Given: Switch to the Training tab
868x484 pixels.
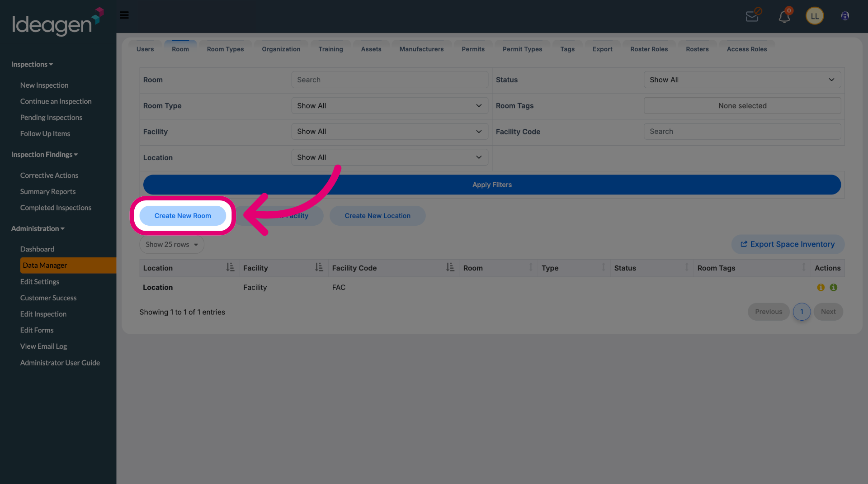Looking at the screenshot, I should coord(331,49).
